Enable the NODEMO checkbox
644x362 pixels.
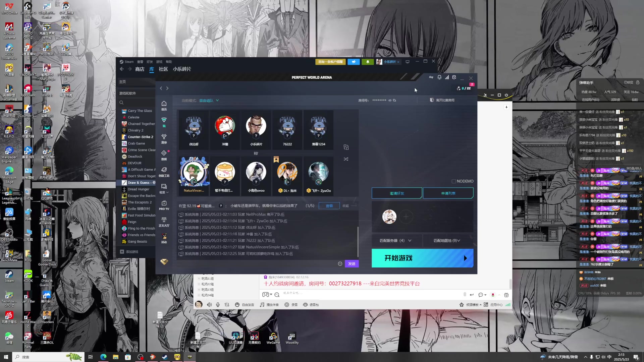(454, 181)
